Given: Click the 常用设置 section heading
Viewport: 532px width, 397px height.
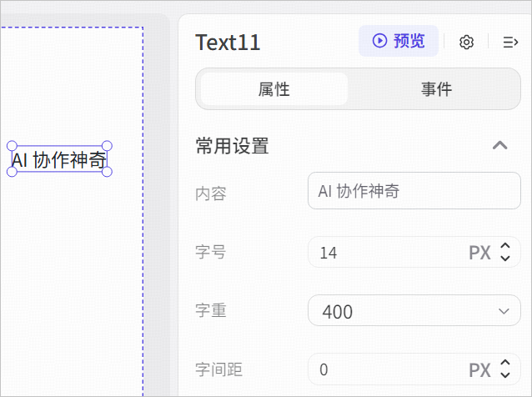Looking at the screenshot, I should [233, 146].
